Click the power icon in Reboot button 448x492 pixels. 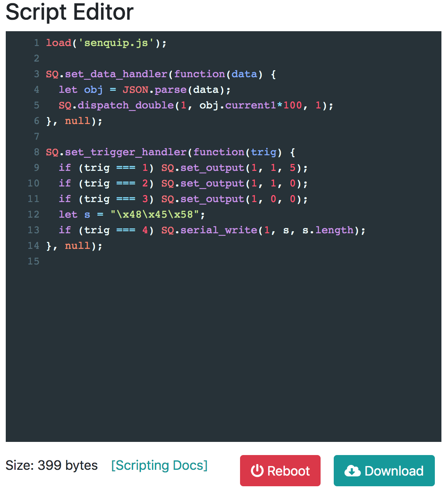coord(257,471)
